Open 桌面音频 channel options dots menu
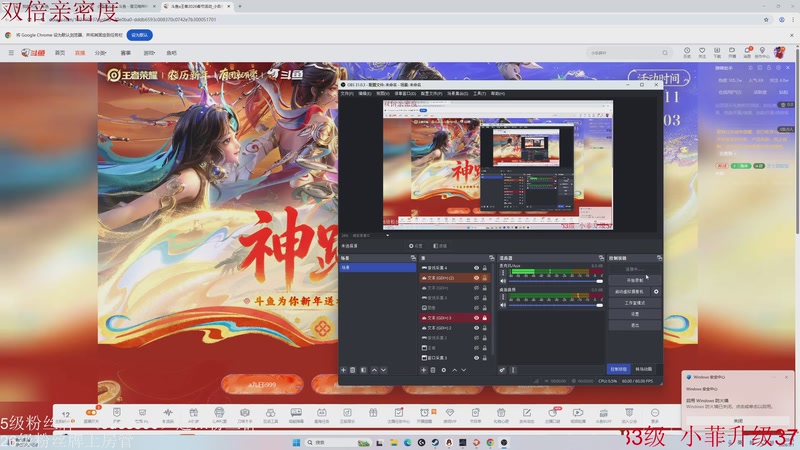 pos(503,296)
